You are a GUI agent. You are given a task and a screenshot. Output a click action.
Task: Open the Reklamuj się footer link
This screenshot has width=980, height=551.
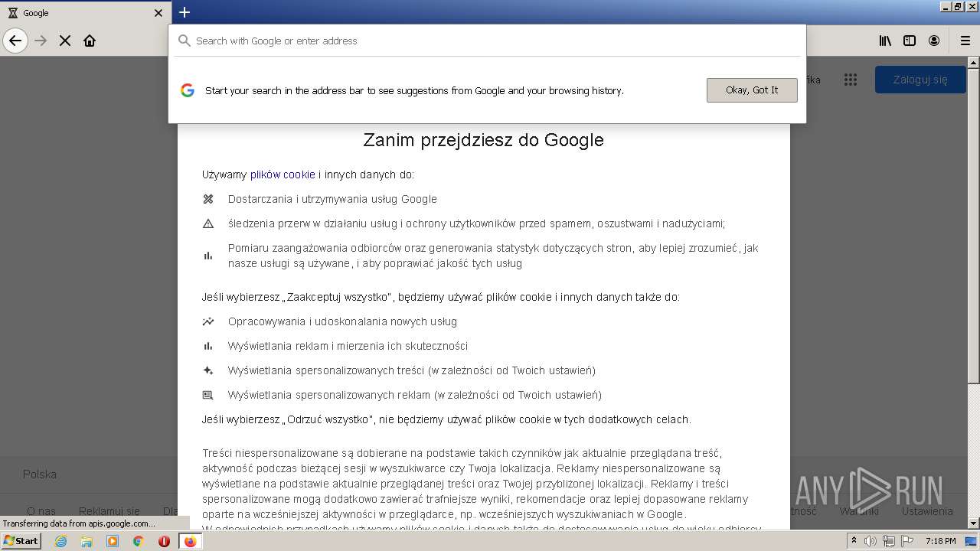pyautogui.click(x=109, y=511)
